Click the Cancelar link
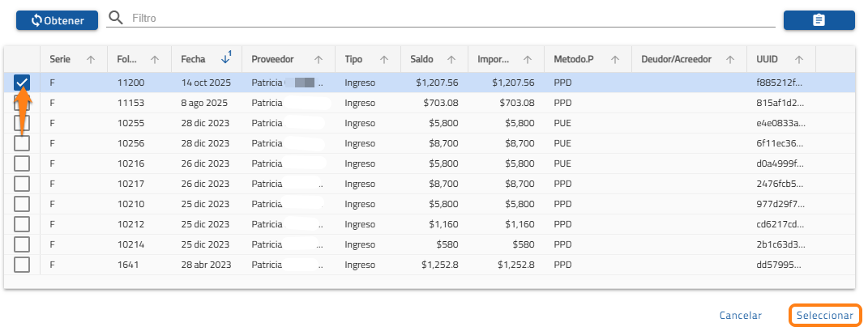The image size is (868, 331). 740,316
